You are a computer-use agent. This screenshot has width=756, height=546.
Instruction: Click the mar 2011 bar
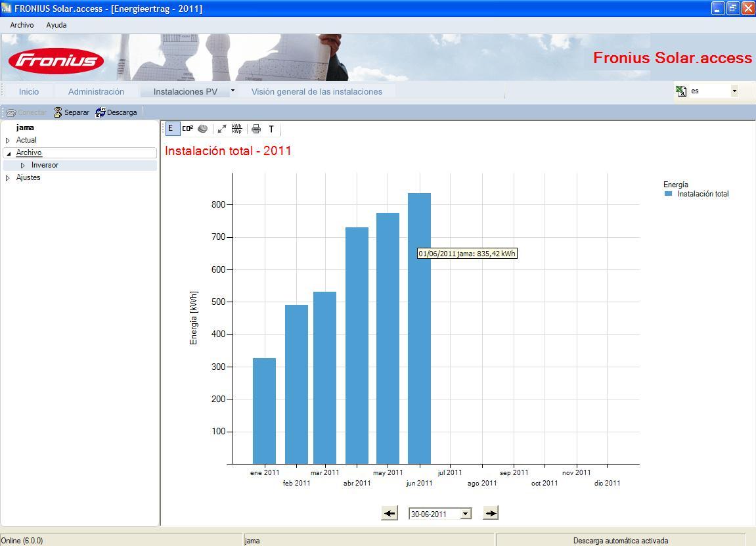coord(325,378)
